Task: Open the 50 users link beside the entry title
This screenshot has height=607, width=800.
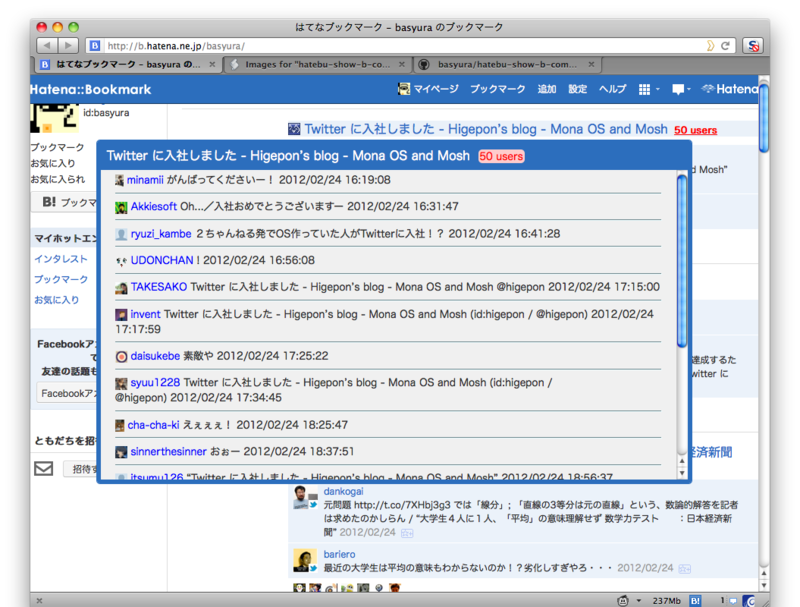Action: [695, 130]
